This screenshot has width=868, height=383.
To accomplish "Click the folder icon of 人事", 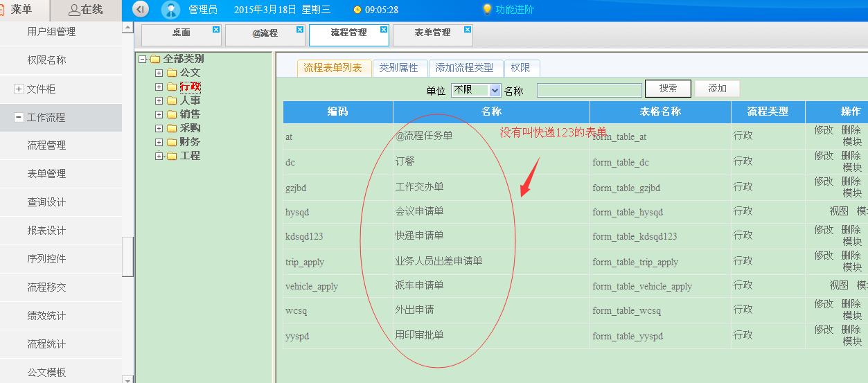I will tap(172, 100).
